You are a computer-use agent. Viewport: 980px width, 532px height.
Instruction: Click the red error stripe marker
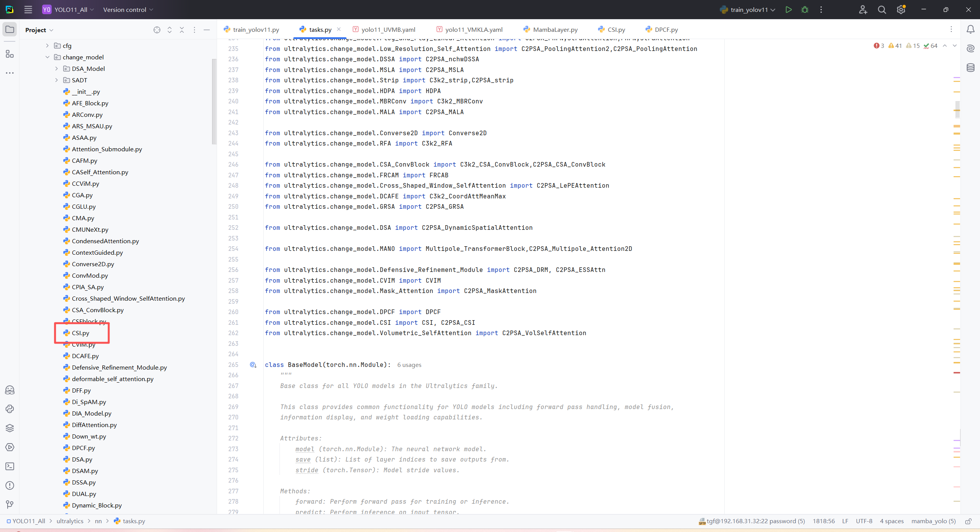956,373
